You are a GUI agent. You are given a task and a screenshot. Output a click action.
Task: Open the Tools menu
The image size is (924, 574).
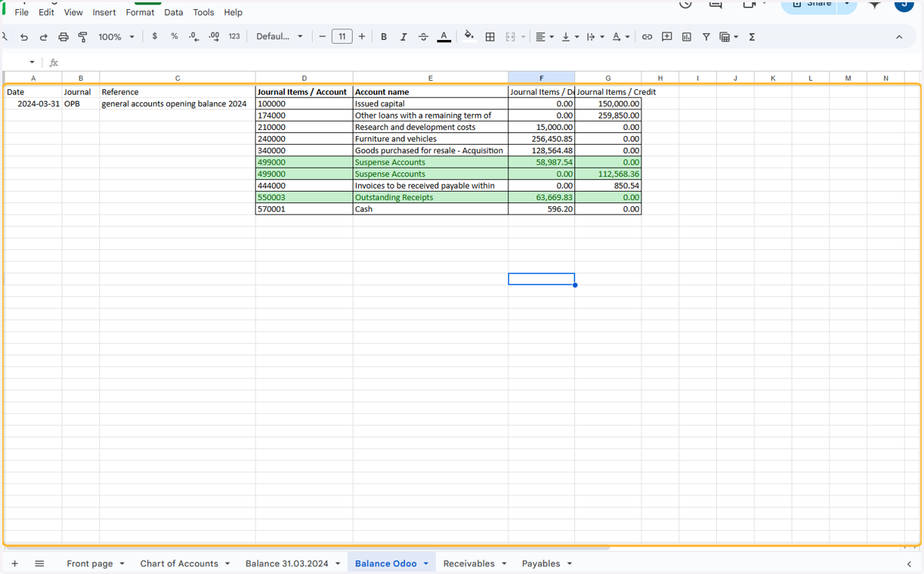pos(203,12)
